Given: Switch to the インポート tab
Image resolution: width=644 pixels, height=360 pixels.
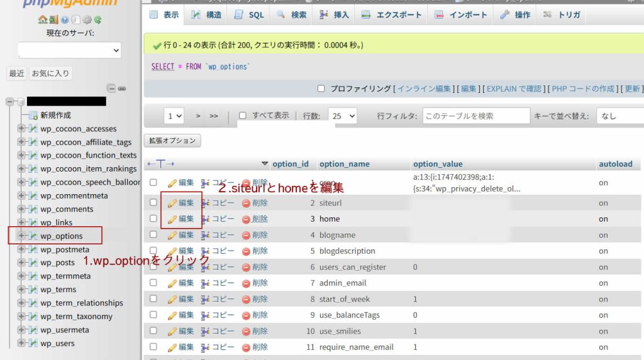Looking at the screenshot, I should (x=460, y=15).
